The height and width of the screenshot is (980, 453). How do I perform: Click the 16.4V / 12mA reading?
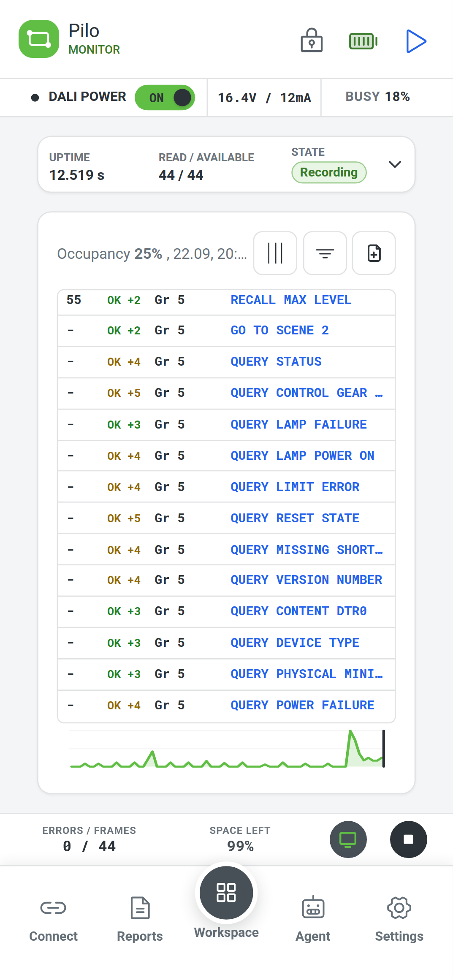pyautogui.click(x=264, y=98)
